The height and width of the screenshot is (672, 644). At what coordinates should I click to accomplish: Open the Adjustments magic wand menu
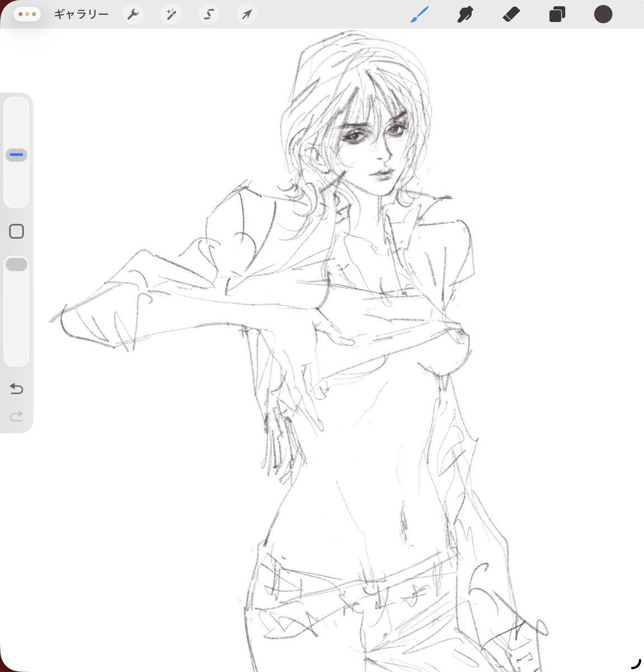point(171,14)
